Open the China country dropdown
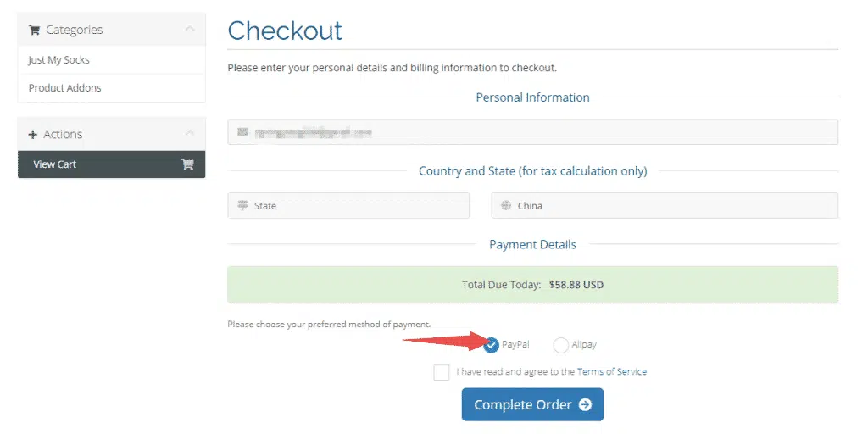The image size is (868, 434). point(665,205)
